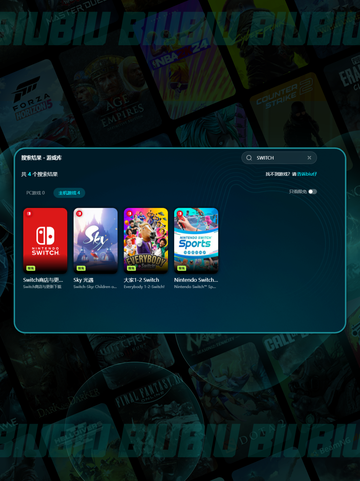Image resolution: width=360 pixels, height=481 pixels.
Task: Select the 主机游戏 4 tab
Action: 69,193
